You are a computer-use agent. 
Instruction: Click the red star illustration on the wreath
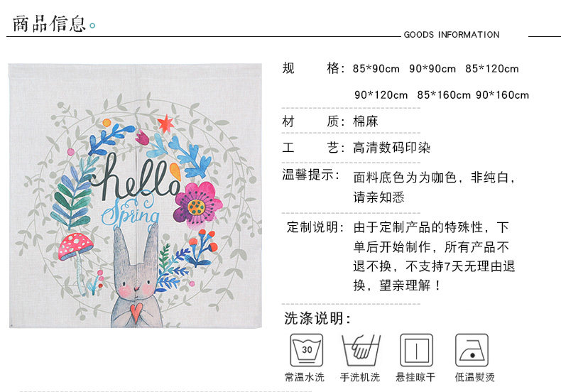pyautogui.click(x=165, y=124)
